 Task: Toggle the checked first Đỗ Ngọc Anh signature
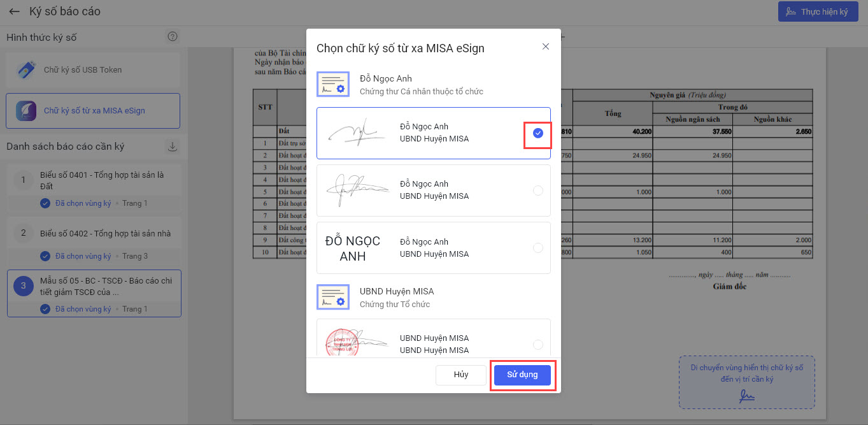coord(538,133)
